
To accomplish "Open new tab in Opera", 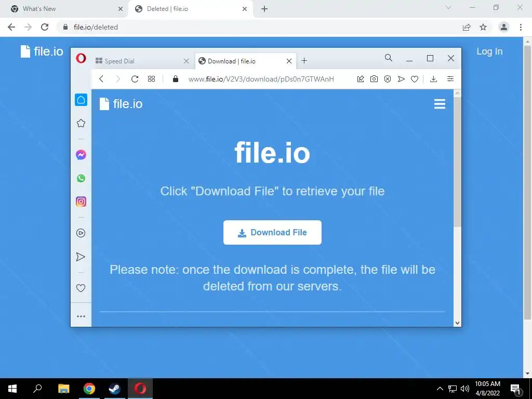I will point(304,61).
